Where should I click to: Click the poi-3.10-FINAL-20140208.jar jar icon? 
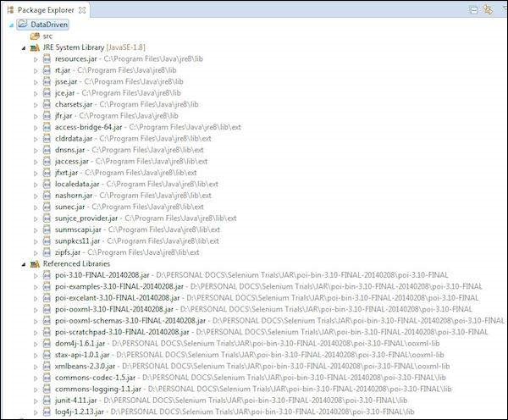[47, 275]
